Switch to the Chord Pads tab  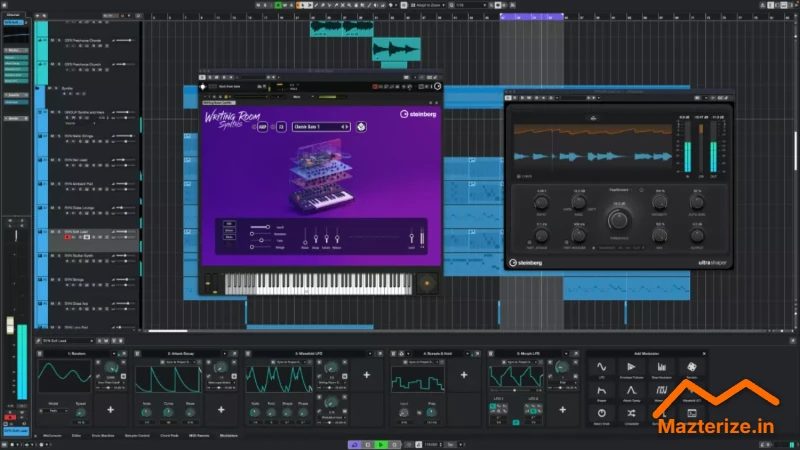pyautogui.click(x=169, y=436)
